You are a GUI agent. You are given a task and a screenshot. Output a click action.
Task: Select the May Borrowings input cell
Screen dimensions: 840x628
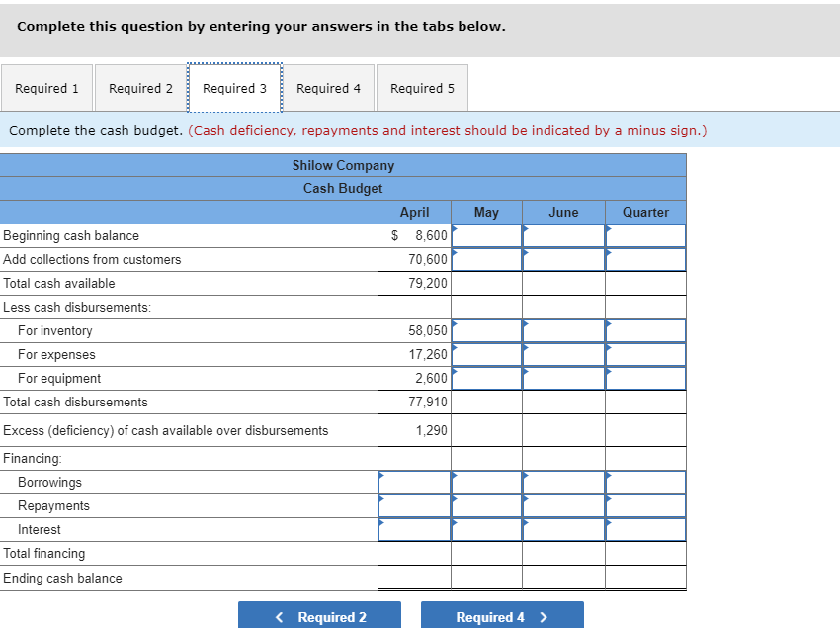[485, 482]
